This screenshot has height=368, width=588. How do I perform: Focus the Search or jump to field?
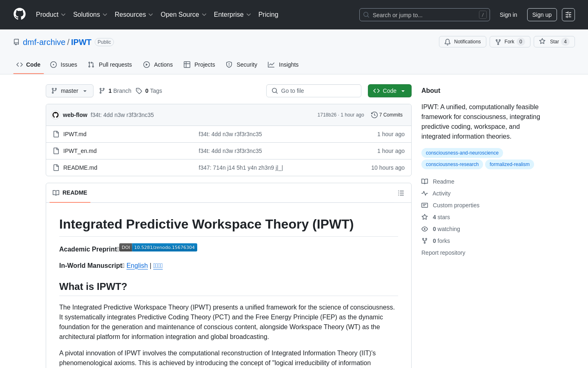coord(425,15)
